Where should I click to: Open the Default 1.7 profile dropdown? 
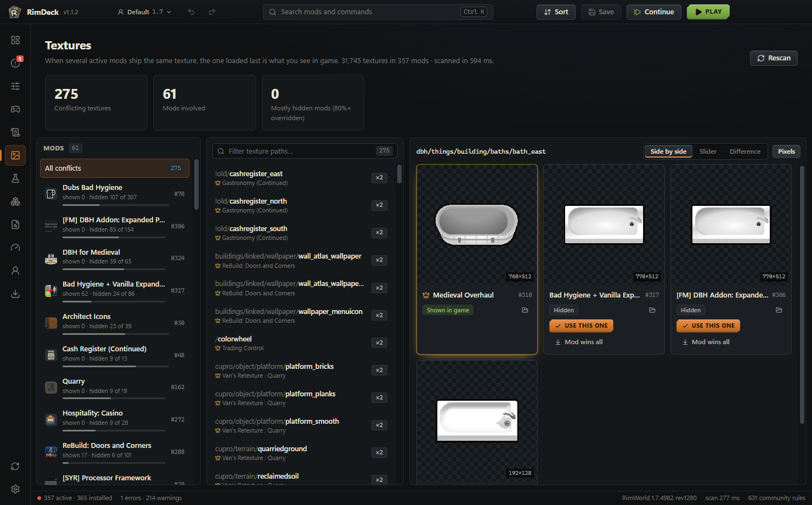click(x=144, y=12)
